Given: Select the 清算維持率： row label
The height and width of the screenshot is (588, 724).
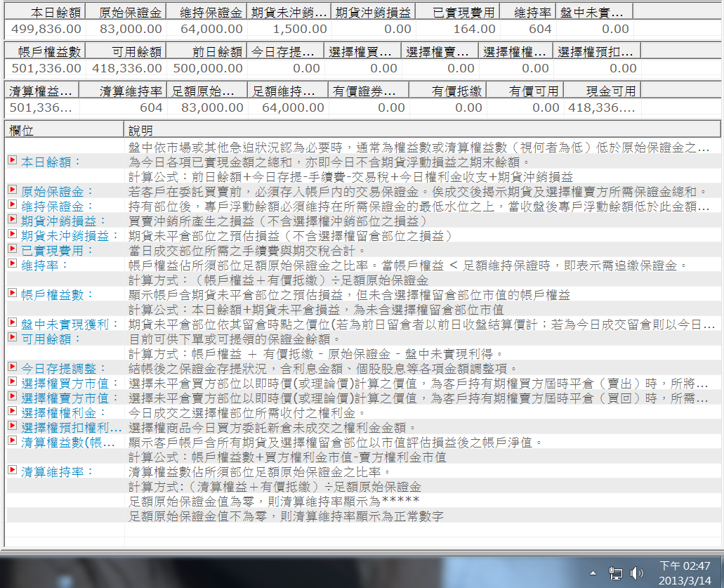Looking at the screenshot, I should point(58,473).
